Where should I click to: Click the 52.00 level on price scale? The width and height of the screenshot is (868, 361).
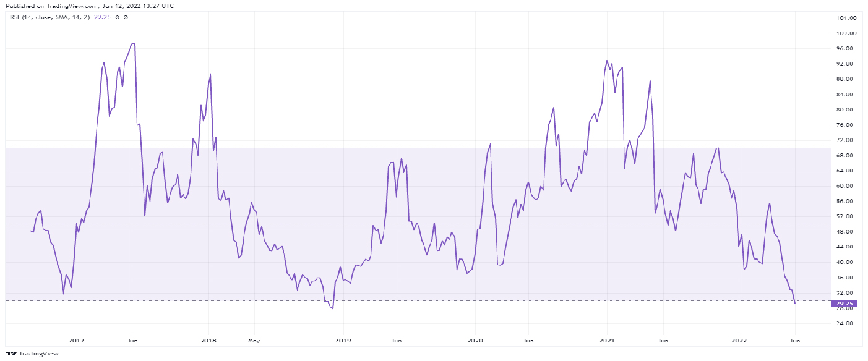(846, 216)
